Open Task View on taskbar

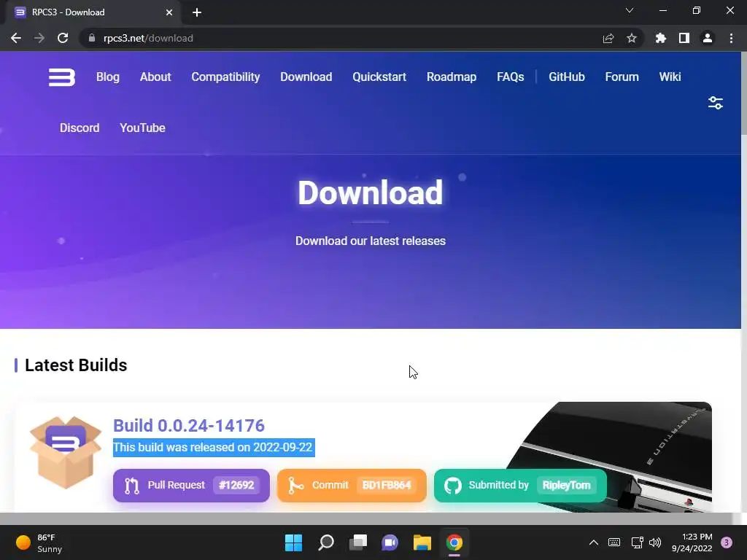pyautogui.click(x=357, y=542)
